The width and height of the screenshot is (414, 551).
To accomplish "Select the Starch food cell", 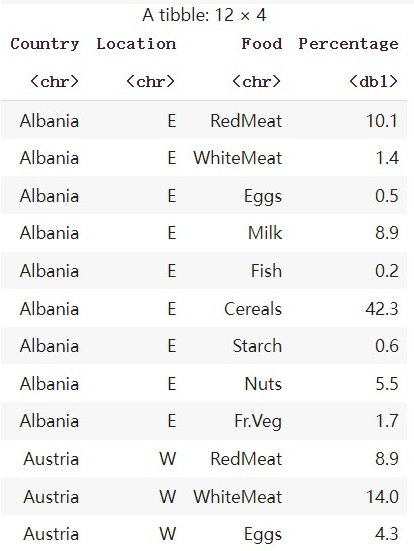I will point(257,346).
